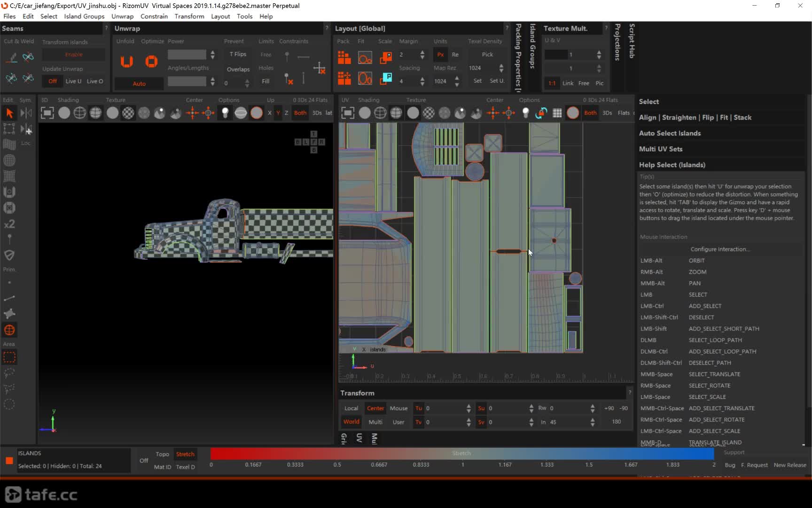Click the UV viewport grid icon
Screen dimensions: 812x508
coord(557,113)
